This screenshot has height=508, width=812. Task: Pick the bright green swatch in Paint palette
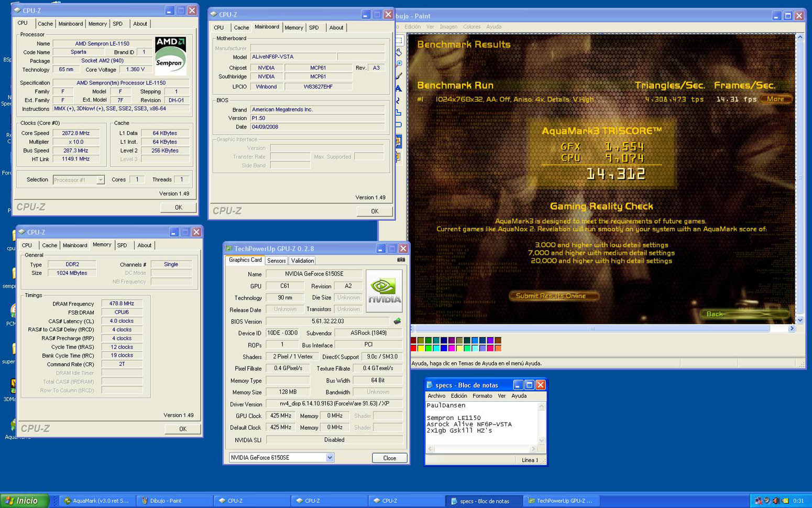coord(429,348)
